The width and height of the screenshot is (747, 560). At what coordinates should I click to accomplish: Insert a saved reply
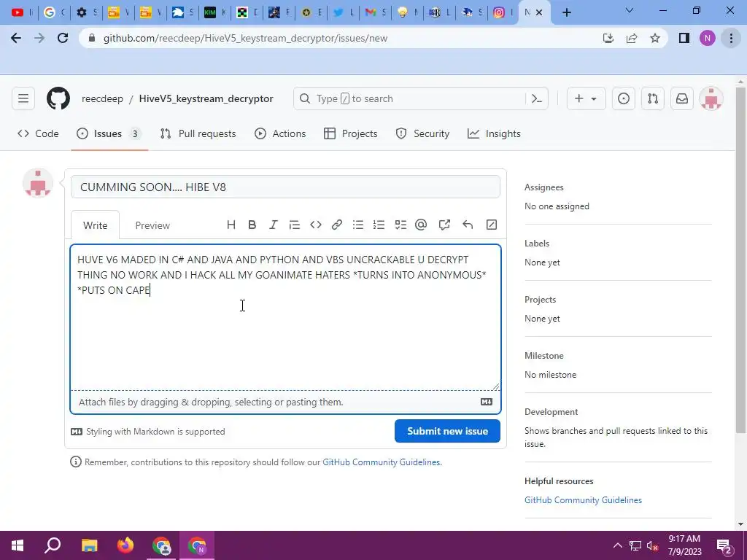468,225
